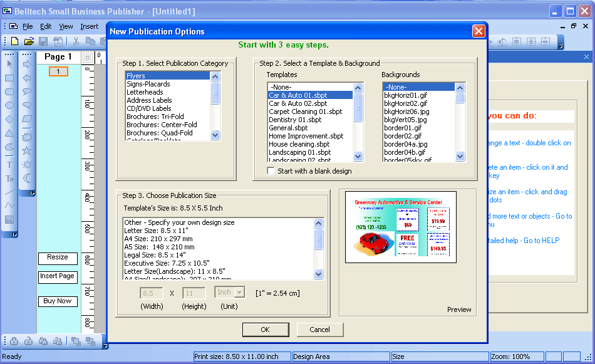This screenshot has height=364, width=595.
Task: Open the Unit dropdown
Action: (241, 292)
